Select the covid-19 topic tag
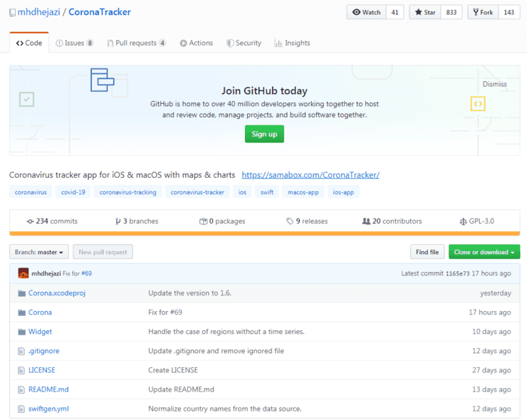 [73, 192]
